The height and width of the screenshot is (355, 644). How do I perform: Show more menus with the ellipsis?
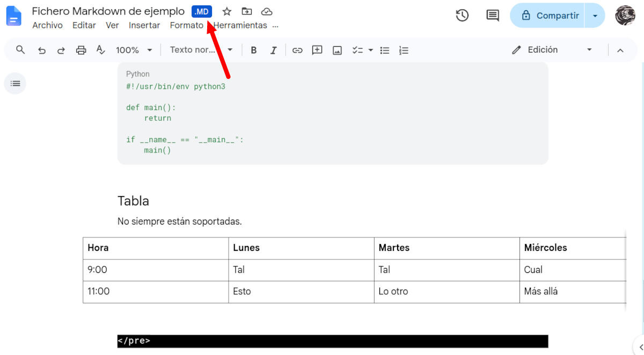[x=275, y=25]
